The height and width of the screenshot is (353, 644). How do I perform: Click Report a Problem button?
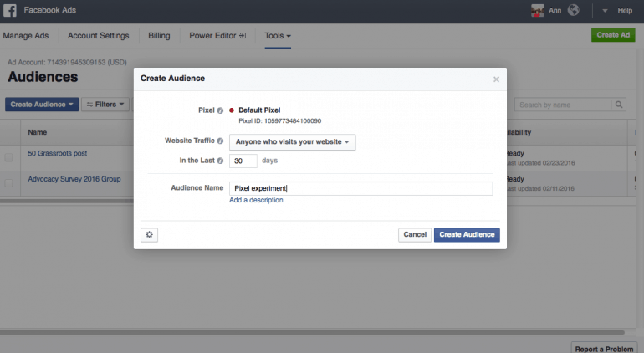click(604, 349)
